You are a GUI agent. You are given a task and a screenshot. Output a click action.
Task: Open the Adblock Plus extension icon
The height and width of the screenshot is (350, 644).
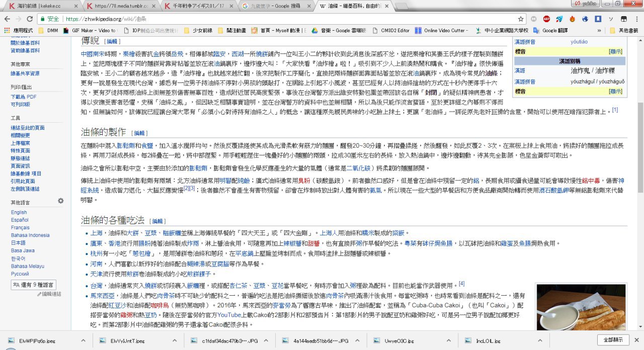click(546, 19)
